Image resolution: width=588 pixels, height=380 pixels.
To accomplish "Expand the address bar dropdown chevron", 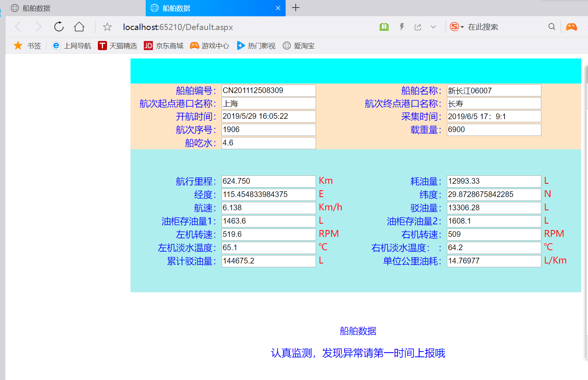I will pos(433,27).
